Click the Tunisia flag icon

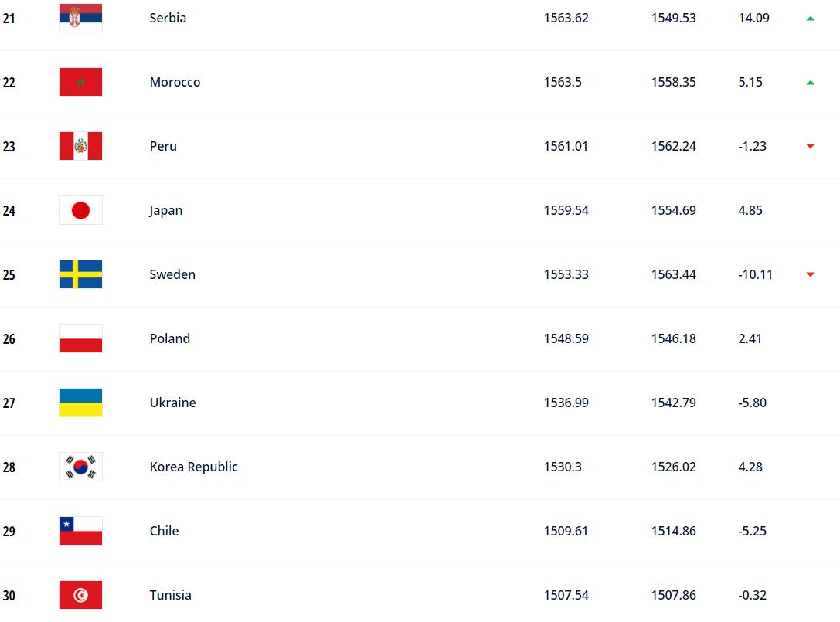coord(80,595)
